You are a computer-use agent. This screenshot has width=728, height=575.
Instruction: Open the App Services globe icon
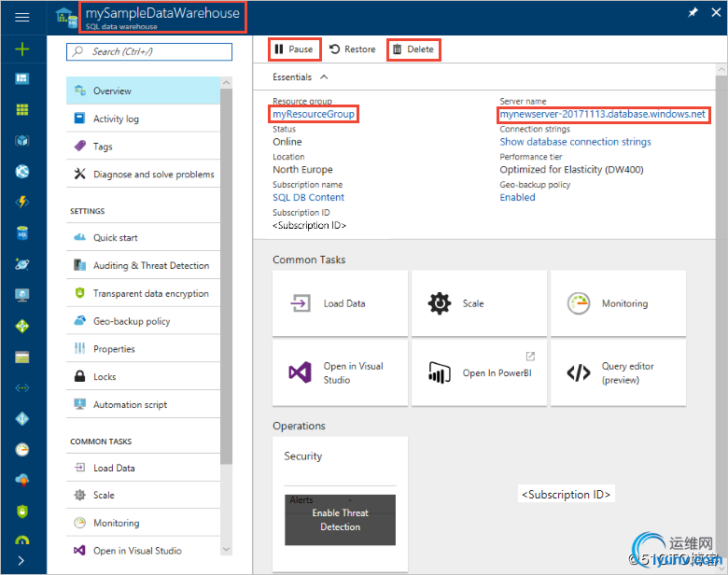(21, 172)
